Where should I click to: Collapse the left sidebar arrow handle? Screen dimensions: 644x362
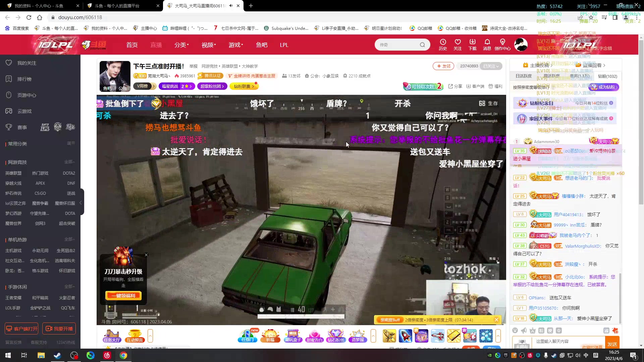click(81, 203)
